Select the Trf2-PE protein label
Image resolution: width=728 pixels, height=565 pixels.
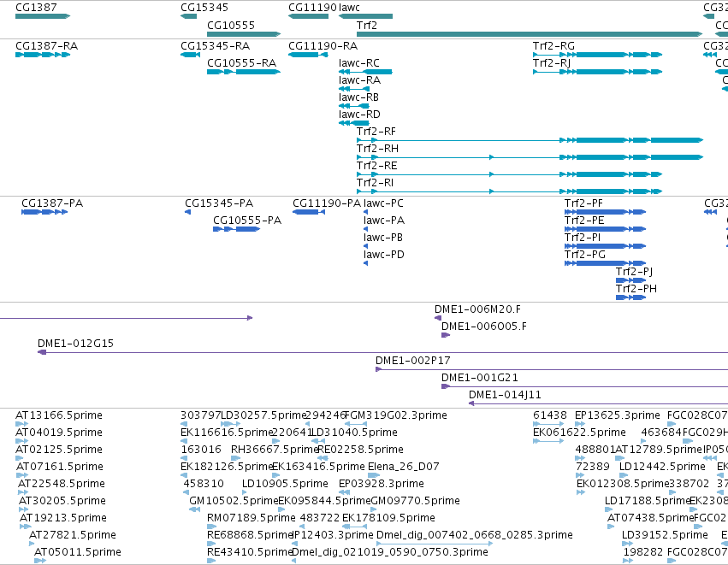pos(584,221)
